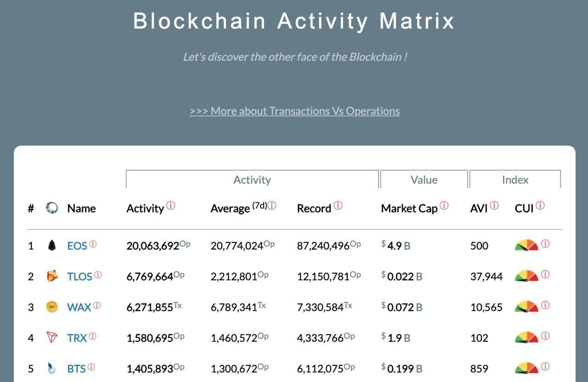Click the CUI gauge for TLOS row
Viewport: 588px width, 382px height.
[526, 276]
